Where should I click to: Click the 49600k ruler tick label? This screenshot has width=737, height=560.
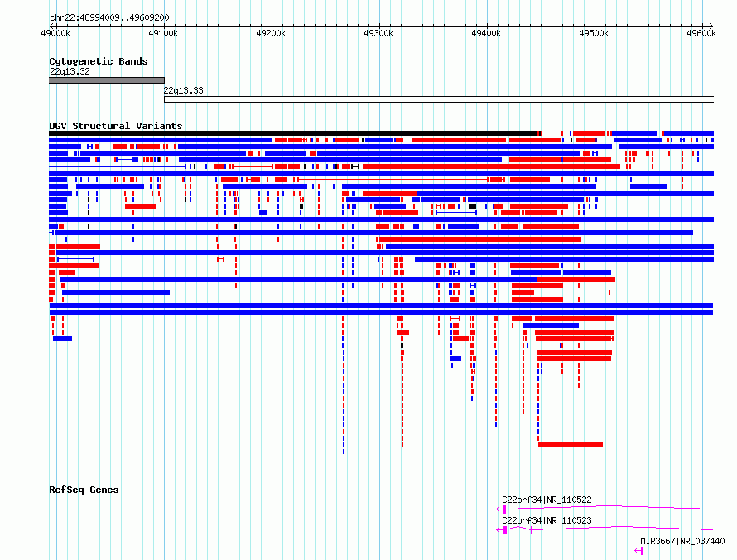[701, 33]
